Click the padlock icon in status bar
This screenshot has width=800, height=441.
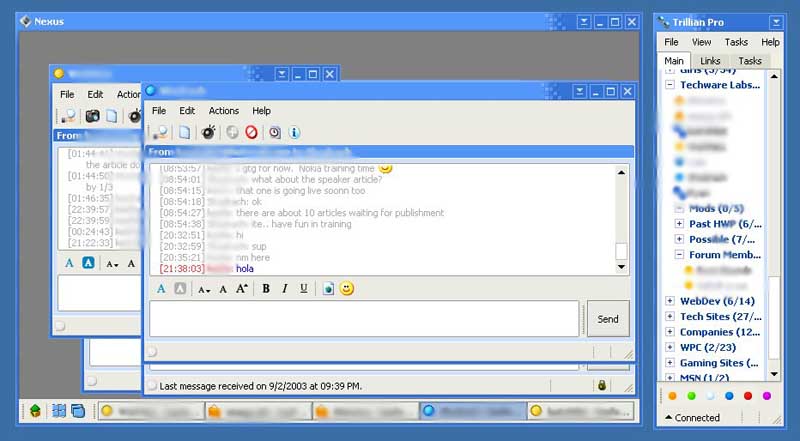(602, 385)
